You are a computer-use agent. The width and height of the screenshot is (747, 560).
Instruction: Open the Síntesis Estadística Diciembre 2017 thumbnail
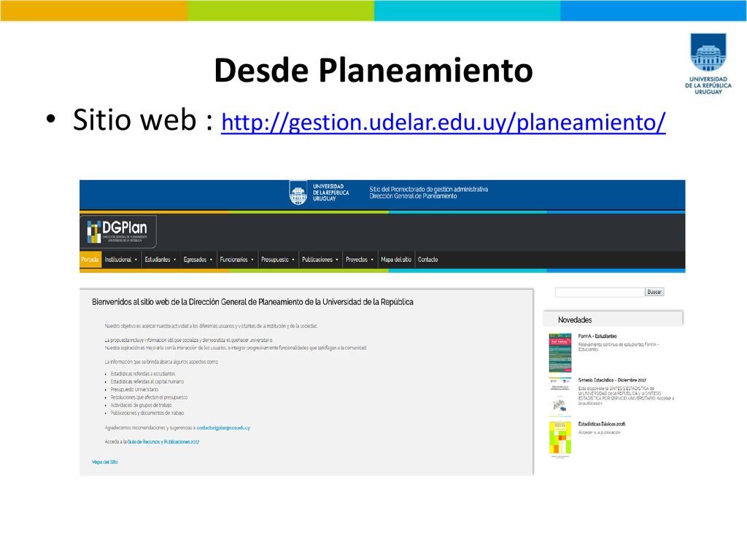[x=560, y=397]
